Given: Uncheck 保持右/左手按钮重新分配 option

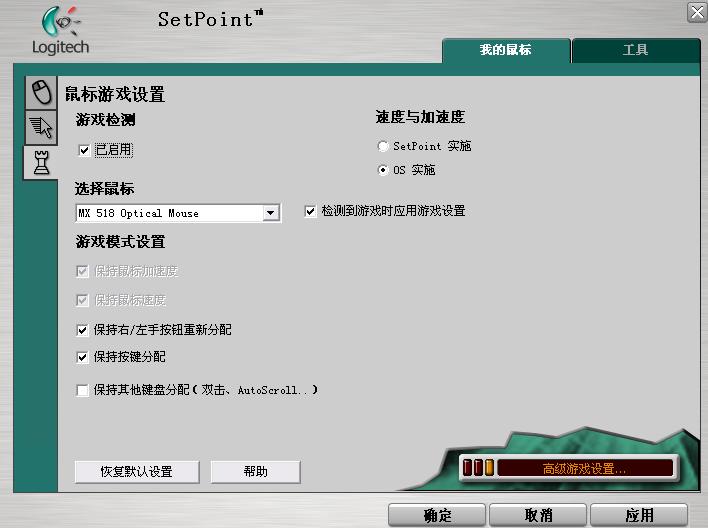Looking at the screenshot, I should coord(83,330).
